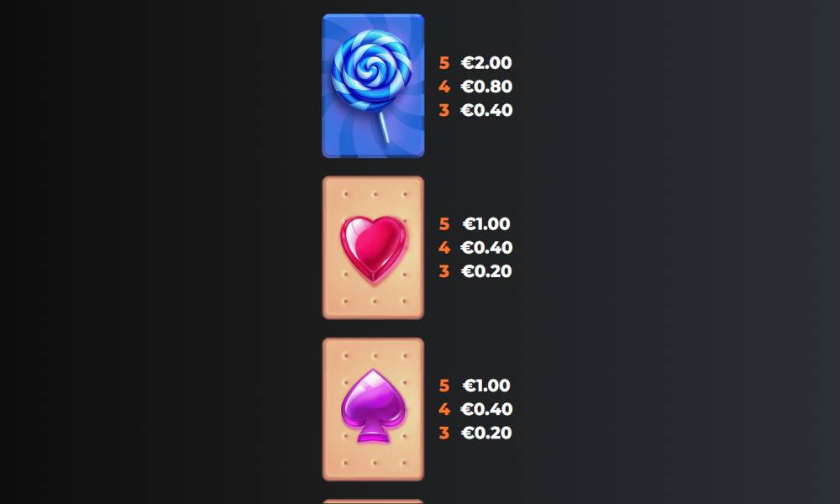Click orange number 5 beside the lollipop
Viewport: 840px width, 504px height.
pos(444,63)
